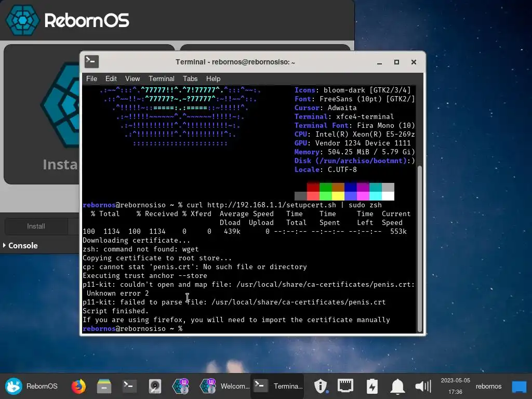Open the network connection tray icon

pos(345,386)
